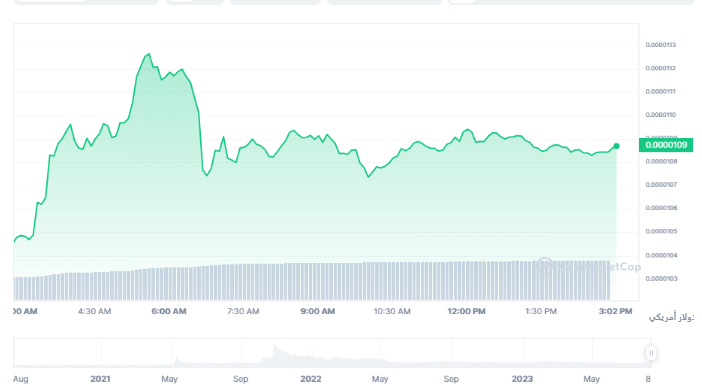Image resolution: width=702 pixels, height=386 pixels.
Task: Click the 12:00 PM time axis label
Action: coord(466,311)
